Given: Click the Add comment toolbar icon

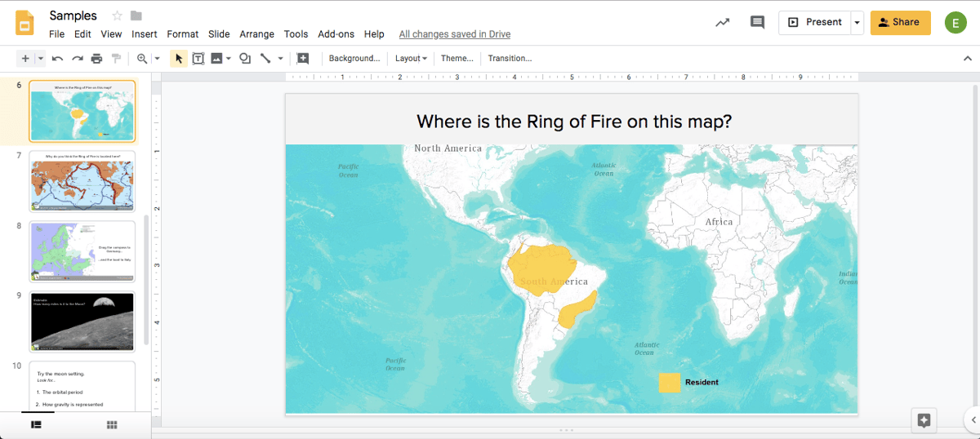Looking at the screenshot, I should pos(303,59).
